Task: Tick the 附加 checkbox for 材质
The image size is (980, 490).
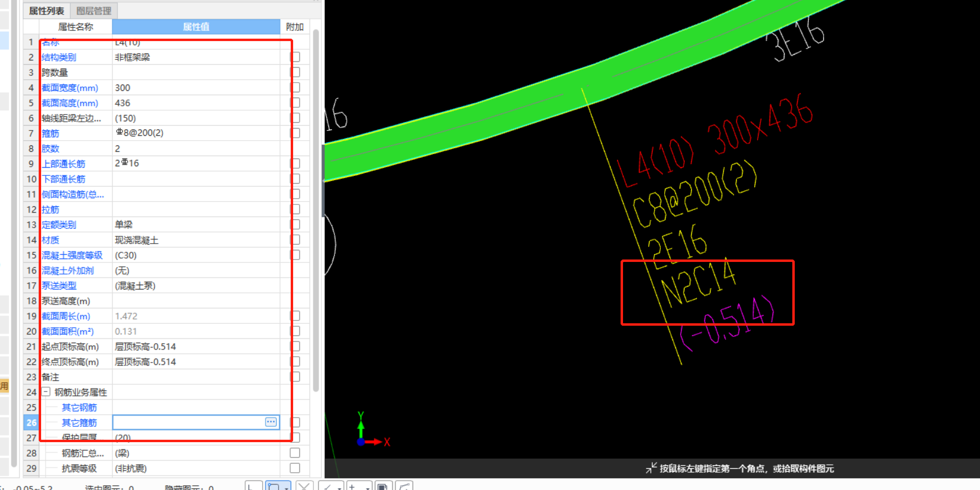Action: (x=295, y=240)
